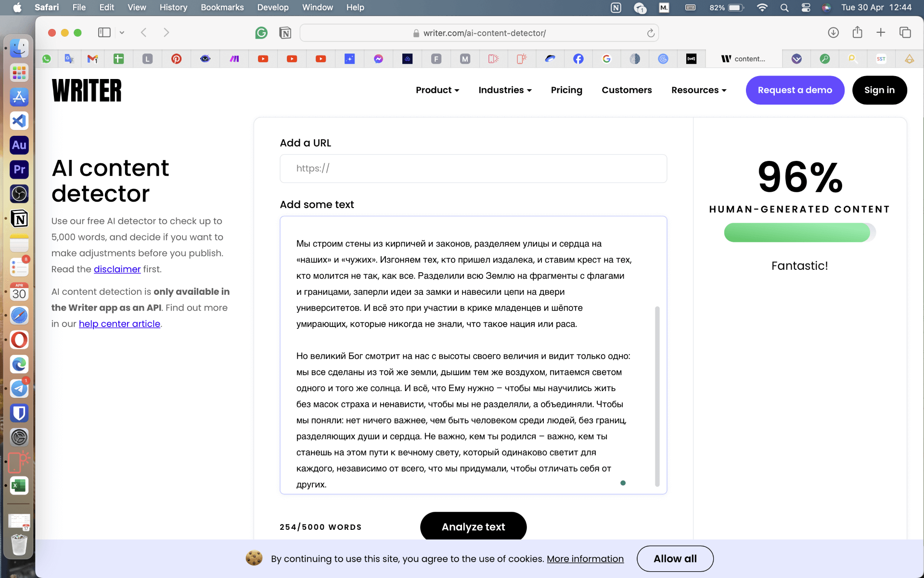This screenshot has height=578, width=924.
Task: Open the WhatsApp pinned tab
Action: tap(47, 59)
